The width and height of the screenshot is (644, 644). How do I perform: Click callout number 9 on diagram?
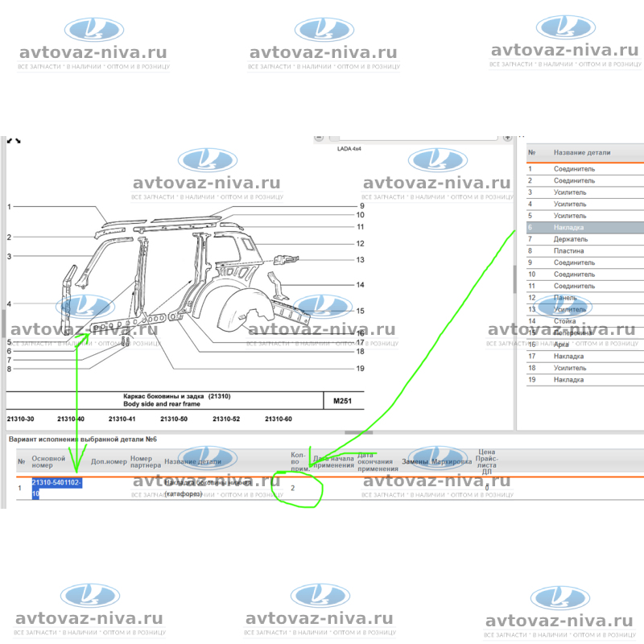pos(361,206)
